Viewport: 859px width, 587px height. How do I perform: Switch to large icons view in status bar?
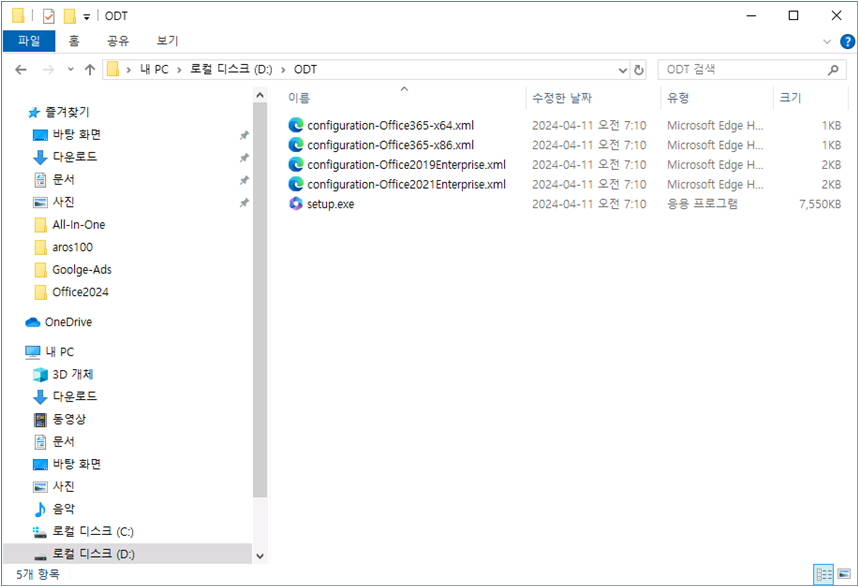click(x=844, y=574)
